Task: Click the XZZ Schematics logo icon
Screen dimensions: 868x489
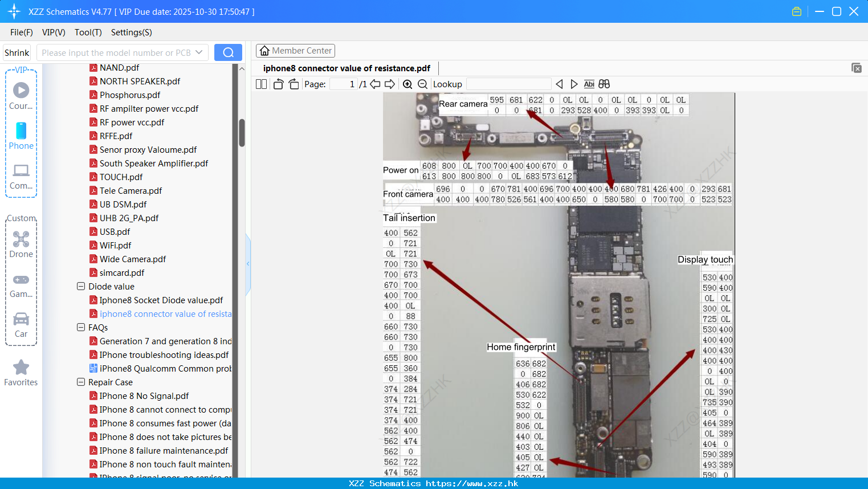Action: coord(14,11)
